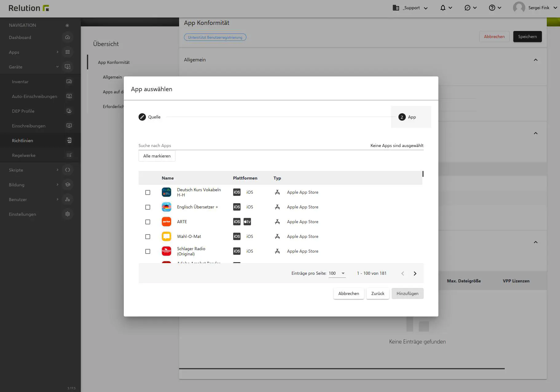Click the Hinzufügen button
This screenshot has width=560, height=392.
click(407, 293)
